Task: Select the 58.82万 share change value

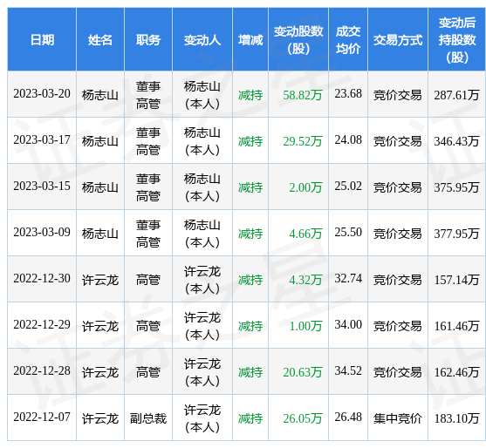Action: [x=303, y=95]
